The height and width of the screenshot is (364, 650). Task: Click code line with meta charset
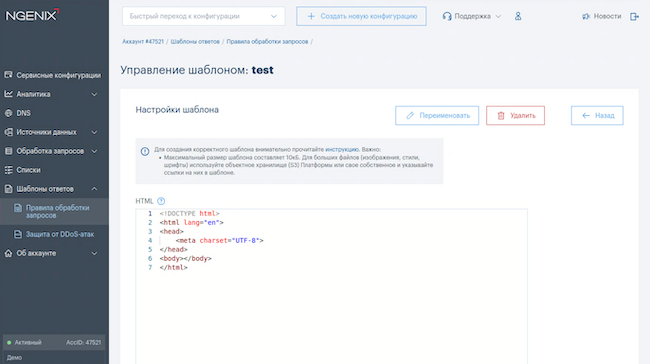click(x=219, y=240)
